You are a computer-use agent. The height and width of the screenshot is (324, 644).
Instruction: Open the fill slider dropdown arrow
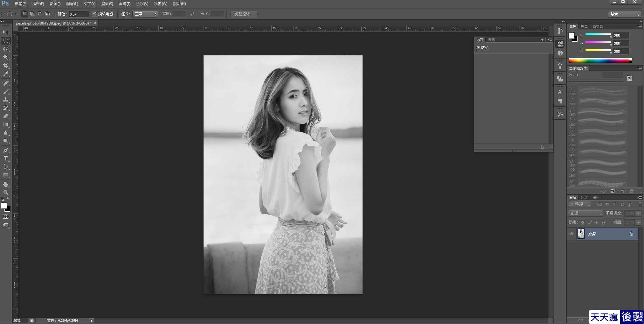coord(638,222)
